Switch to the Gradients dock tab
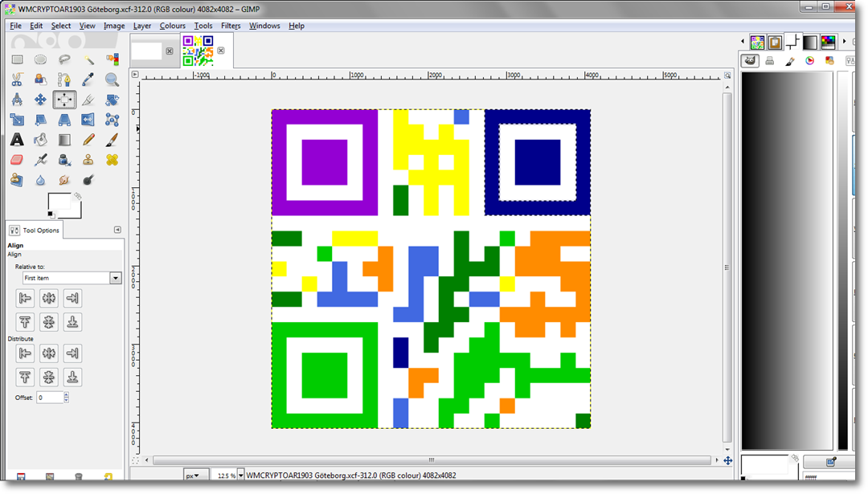 810,42
